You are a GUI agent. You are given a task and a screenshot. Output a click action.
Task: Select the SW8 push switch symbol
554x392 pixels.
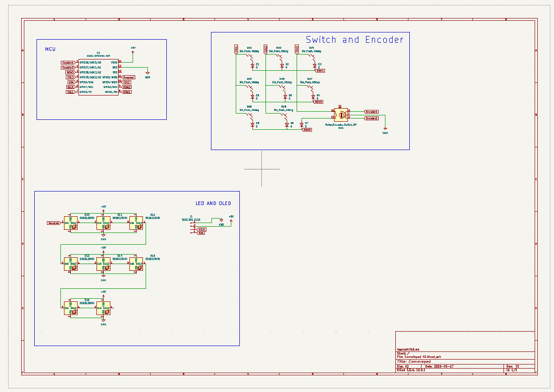pos(249,116)
